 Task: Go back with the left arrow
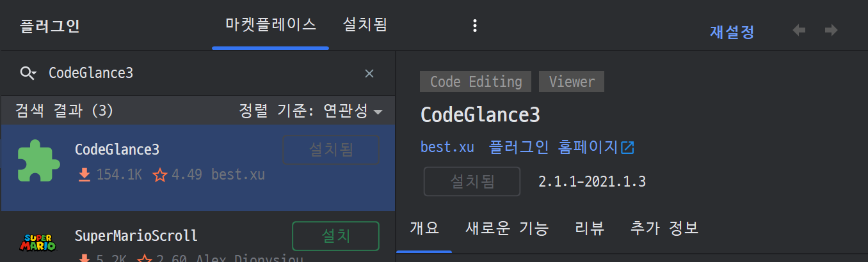point(799,30)
